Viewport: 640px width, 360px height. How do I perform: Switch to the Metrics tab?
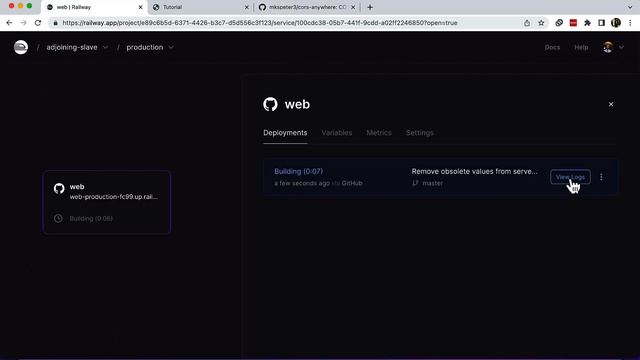click(379, 133)
